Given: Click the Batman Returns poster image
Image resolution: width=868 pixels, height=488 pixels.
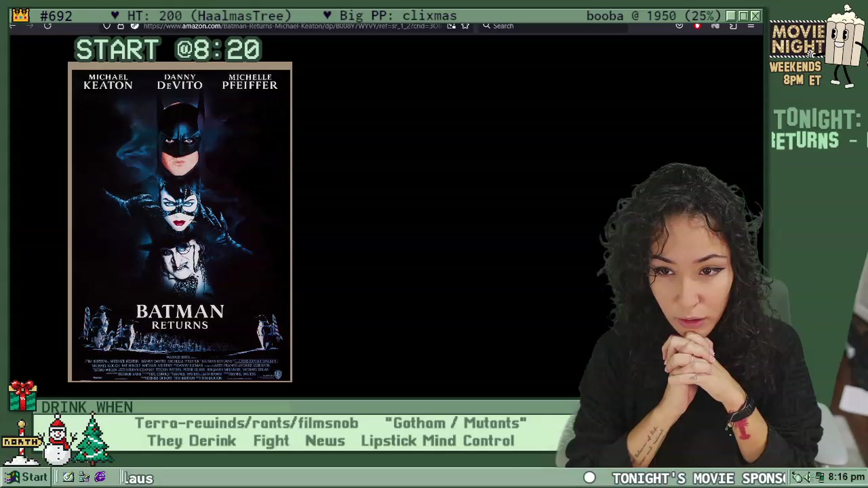Looking at the screenshot, I should coord(180,222).
